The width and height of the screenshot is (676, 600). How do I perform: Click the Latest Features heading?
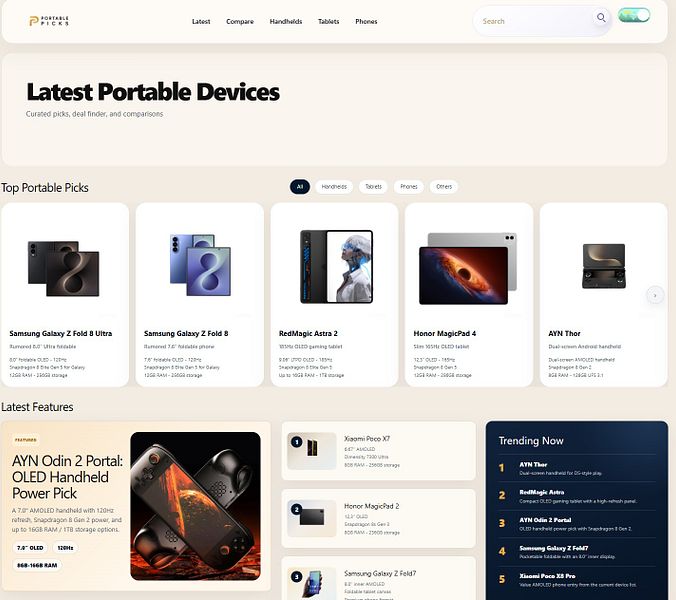tap(37, 407)
